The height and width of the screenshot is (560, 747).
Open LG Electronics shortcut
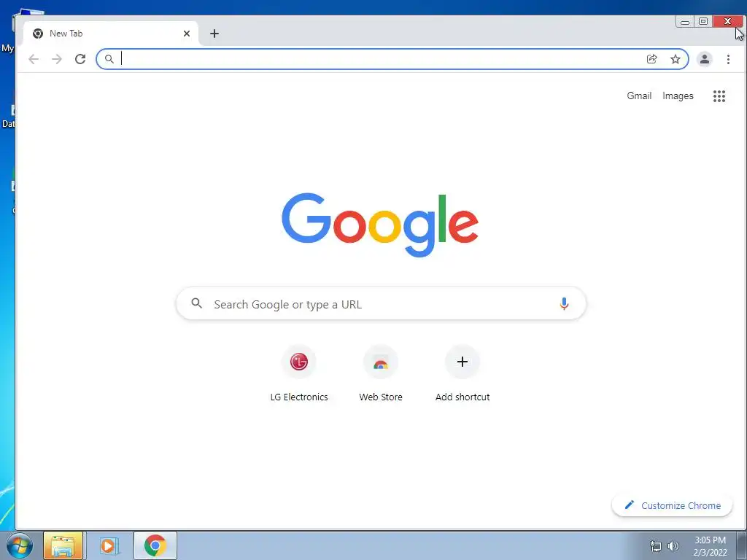click(x=299, y=374)
